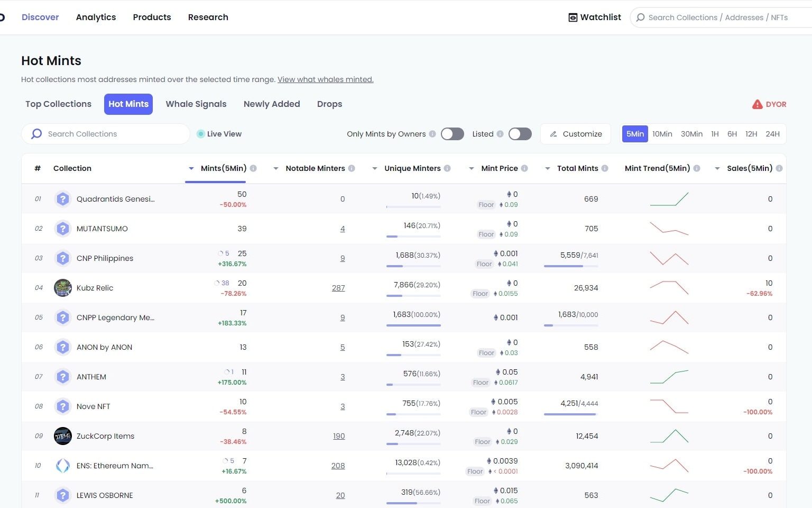812x508 pixels.
Task: Switch to Top Collections tab
Action: click(58, 104)
